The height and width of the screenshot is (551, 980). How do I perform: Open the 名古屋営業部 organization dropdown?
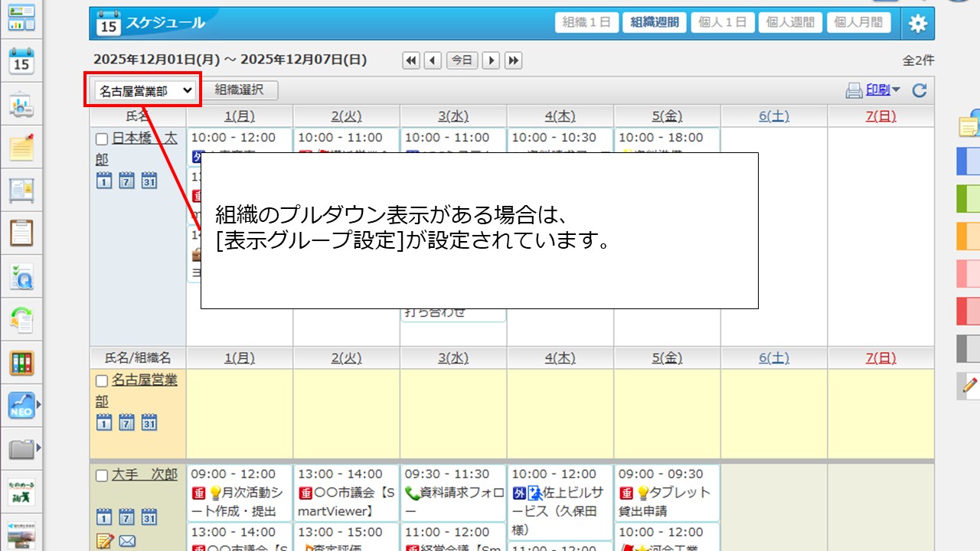[x=145, y=91]
